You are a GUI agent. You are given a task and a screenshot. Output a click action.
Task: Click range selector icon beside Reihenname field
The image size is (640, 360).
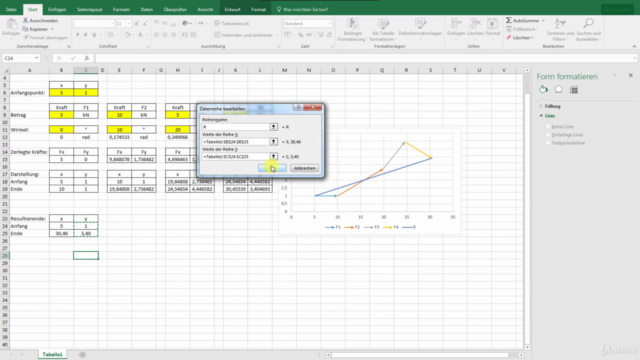point(273,127)
